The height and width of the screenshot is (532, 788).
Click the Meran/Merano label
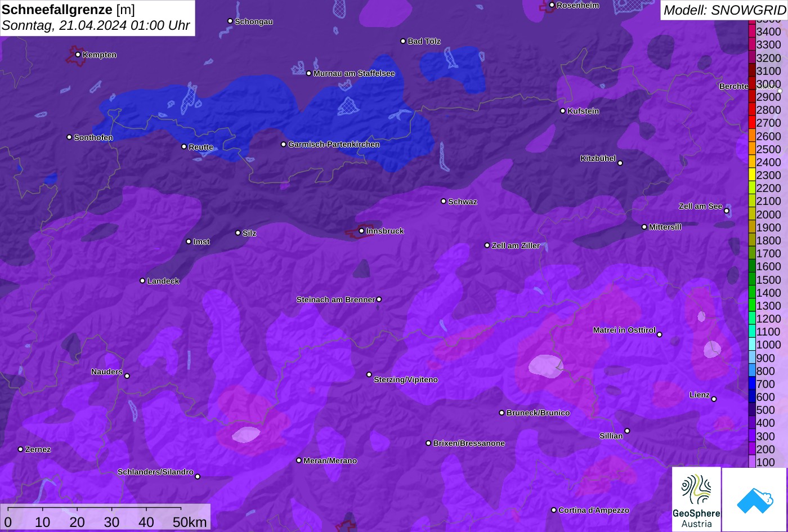(330, 461)
